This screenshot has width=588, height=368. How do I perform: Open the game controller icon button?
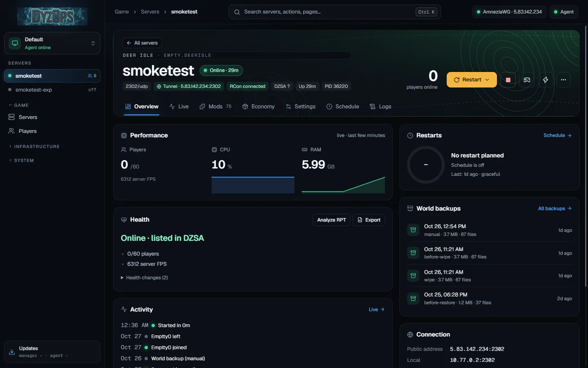527,80
